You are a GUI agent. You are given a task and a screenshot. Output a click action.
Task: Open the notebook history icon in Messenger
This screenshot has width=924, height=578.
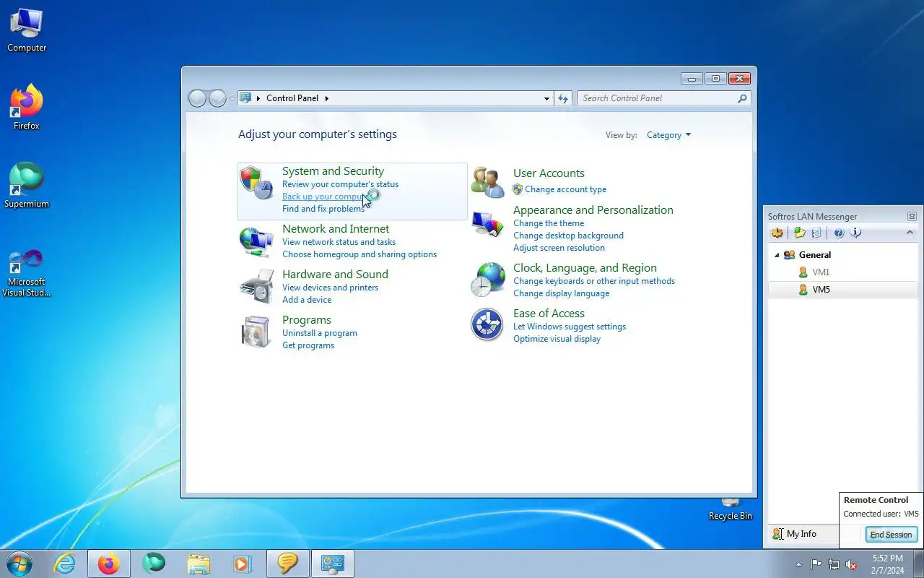pos(816,233)
